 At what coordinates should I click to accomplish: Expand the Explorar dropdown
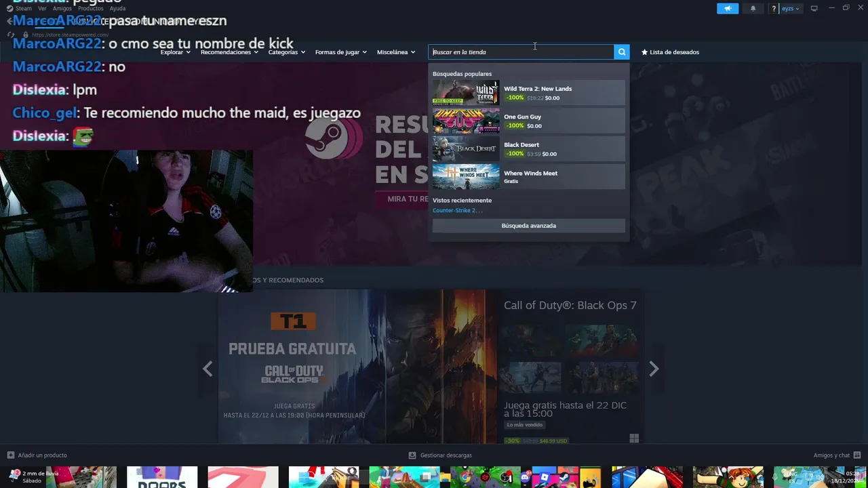point(176,52)
